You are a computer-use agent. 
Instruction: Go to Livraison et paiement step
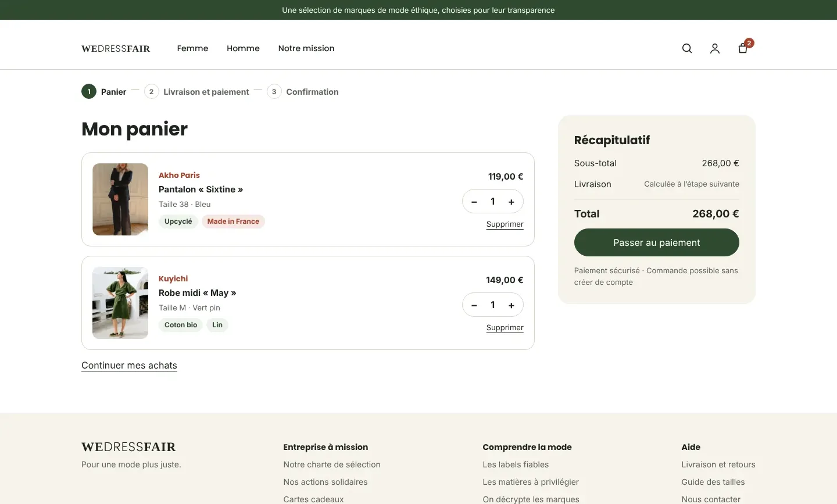[x=196, y=92]
